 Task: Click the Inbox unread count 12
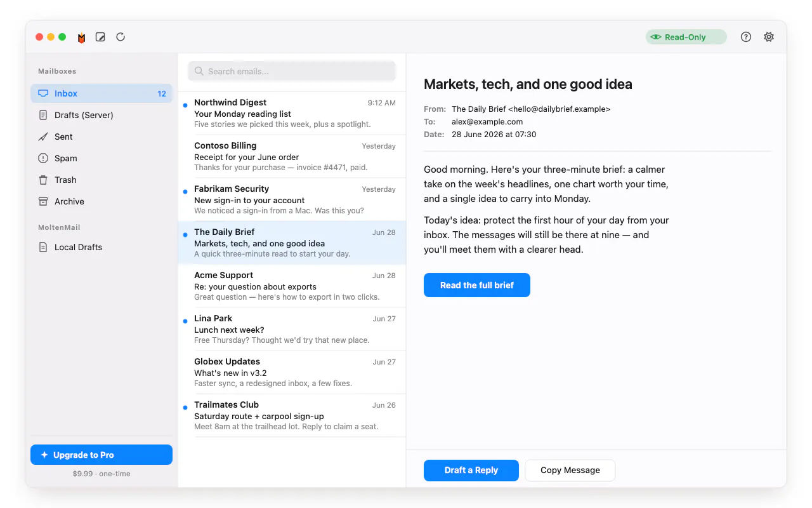pyautogui.click(x=162, y=93)
